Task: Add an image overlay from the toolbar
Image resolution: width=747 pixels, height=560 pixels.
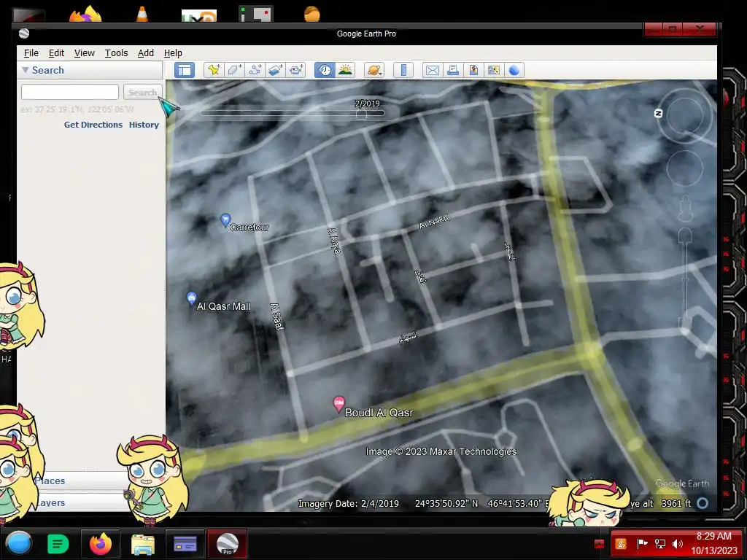Action: click(x=275, y=71)
